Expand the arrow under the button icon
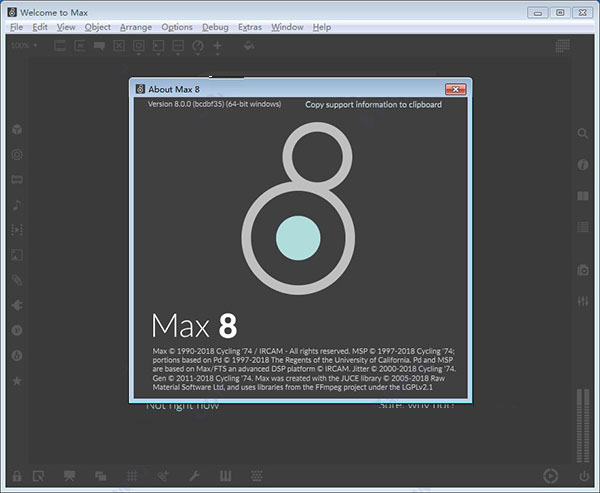This screenshot has height=493, width=600. 139,55
